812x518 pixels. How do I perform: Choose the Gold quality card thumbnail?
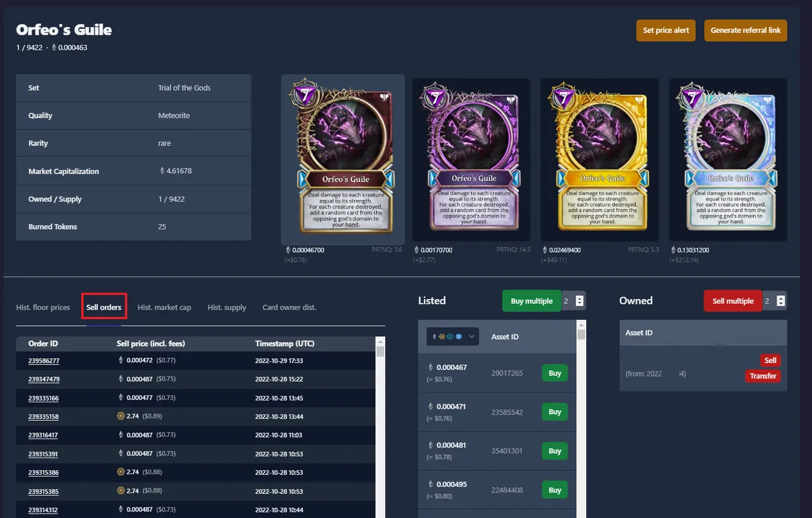click(x=599, y=160)
